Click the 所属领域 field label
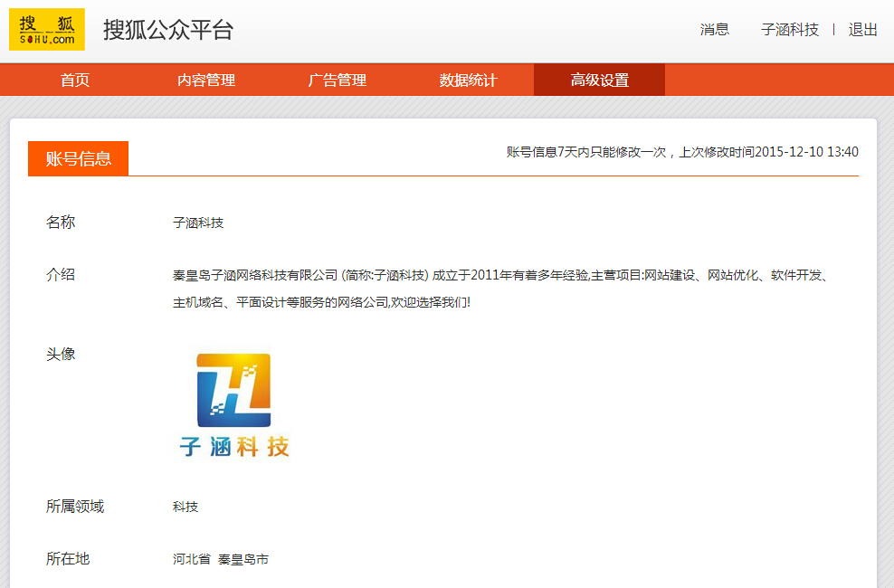 (75, 507)
